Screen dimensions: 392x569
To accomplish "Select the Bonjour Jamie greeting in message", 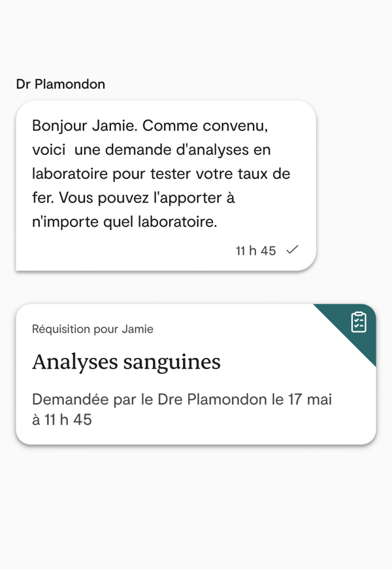I will (x=85, y=125).
